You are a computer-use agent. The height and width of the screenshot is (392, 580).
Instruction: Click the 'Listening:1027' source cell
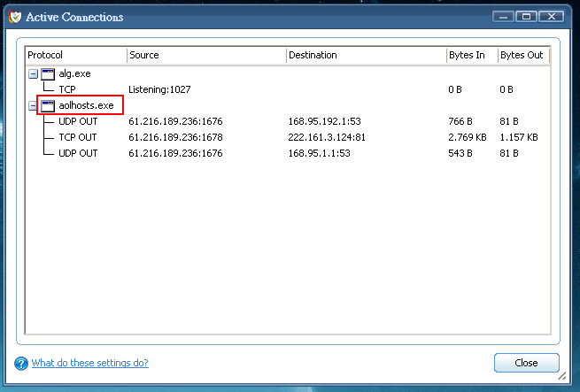[159, 89]
